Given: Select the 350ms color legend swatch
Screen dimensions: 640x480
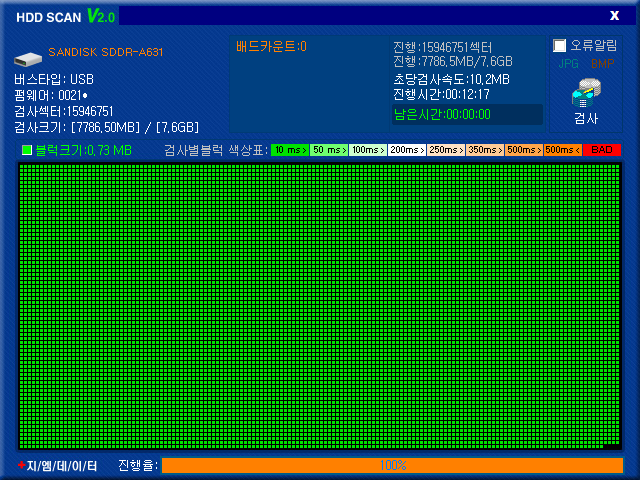Looking at the screenshot, I should click(485, 150).
